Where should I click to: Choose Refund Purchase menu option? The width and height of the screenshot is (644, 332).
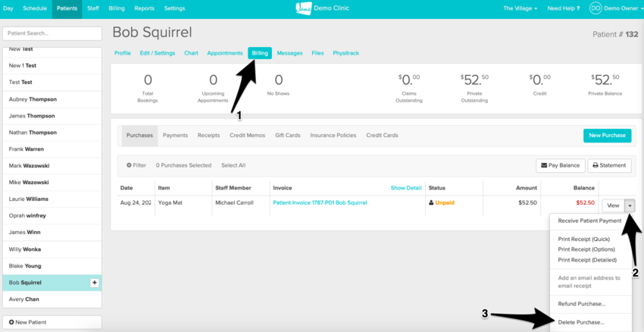pyautogui.click(x=581, y=303)
